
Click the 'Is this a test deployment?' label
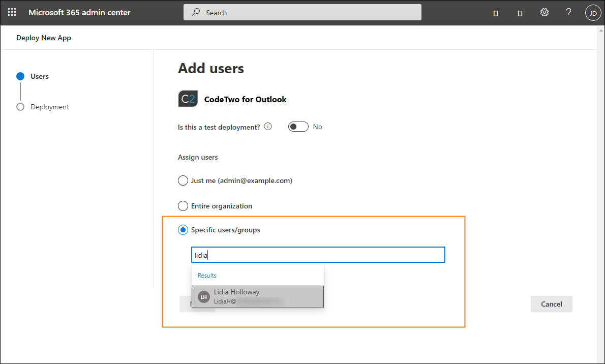coord(219,127)
